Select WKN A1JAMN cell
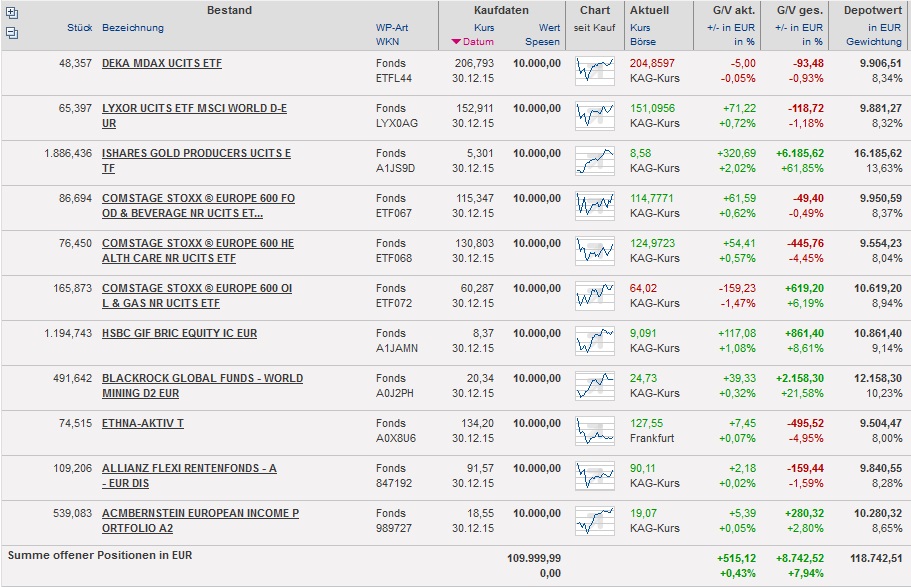The height and width of the screenshot is (587, 911). coord(396,348)
